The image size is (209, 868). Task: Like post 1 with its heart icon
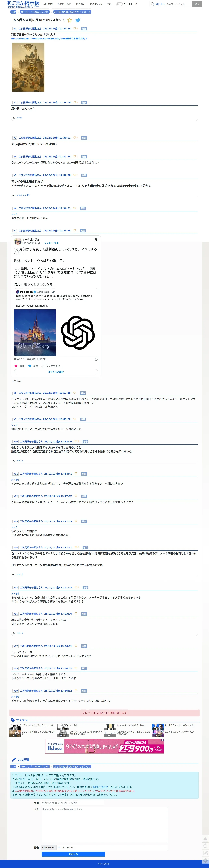point(75,28)
